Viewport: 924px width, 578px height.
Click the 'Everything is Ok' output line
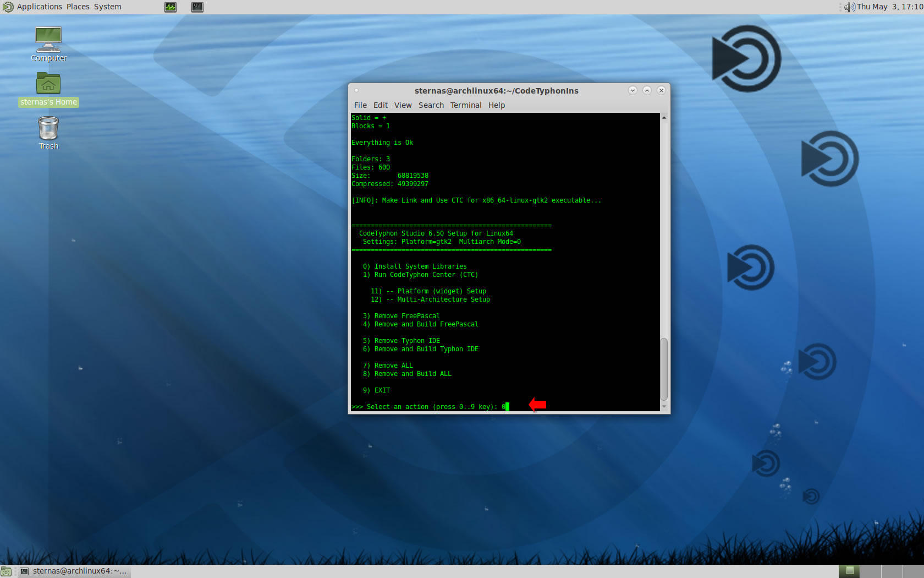(382, 143)
